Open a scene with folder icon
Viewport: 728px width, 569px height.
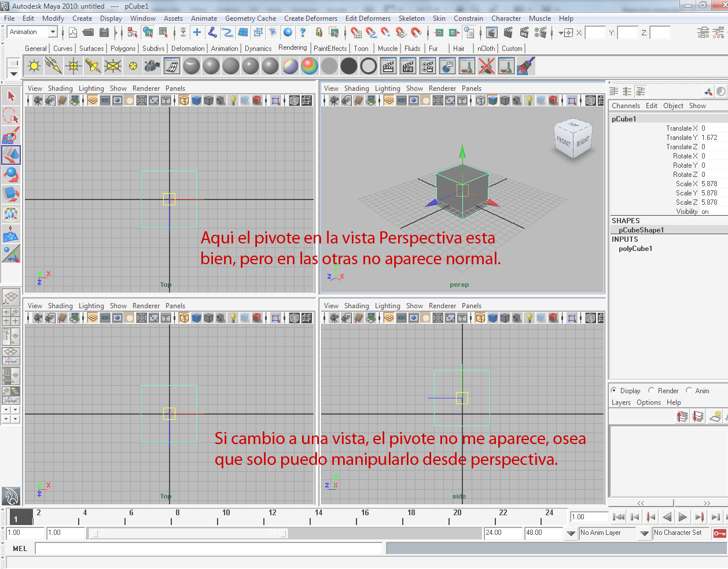pos(88,32)
